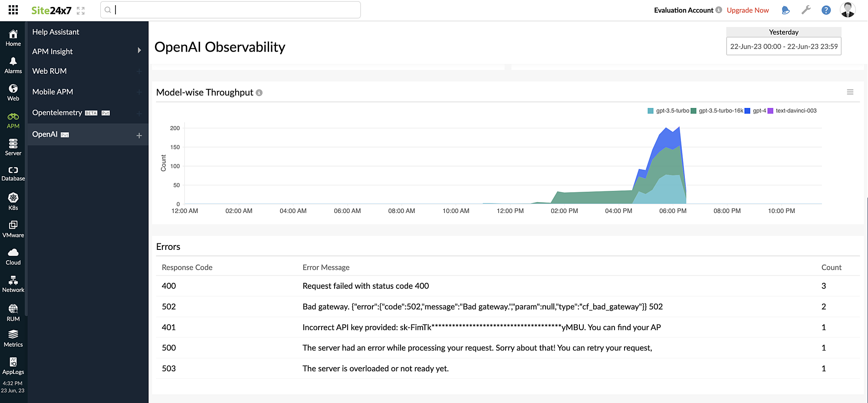Click the Upgrade Now link
The height and width of the screenshot is (403, 868).
(748, 10)
